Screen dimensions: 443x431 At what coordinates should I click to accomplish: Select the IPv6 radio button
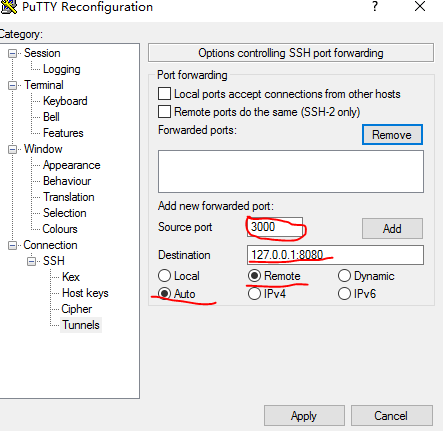344,294
